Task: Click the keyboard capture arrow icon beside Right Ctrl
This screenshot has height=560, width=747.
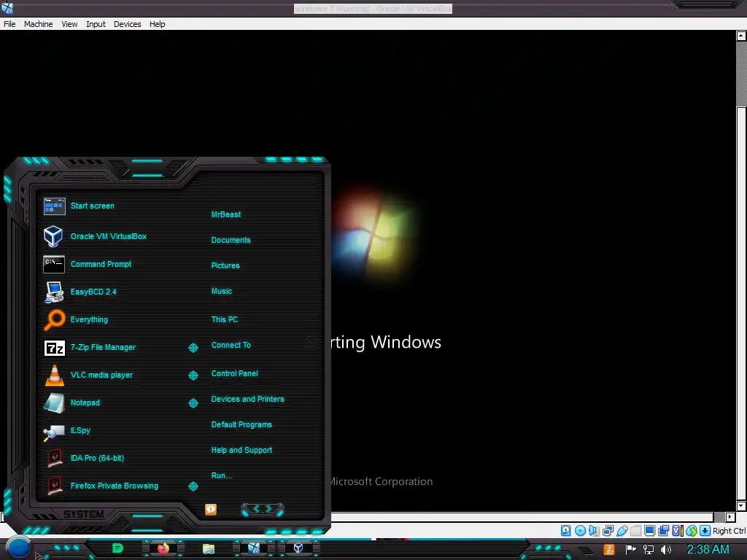Action: [705, 531]
